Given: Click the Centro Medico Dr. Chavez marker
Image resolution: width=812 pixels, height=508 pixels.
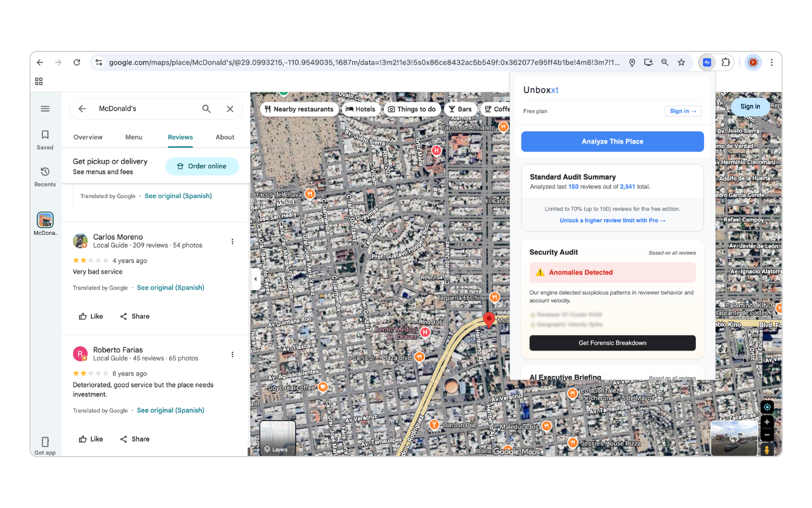Looking at the screenshot, I should tap(425, 332).
